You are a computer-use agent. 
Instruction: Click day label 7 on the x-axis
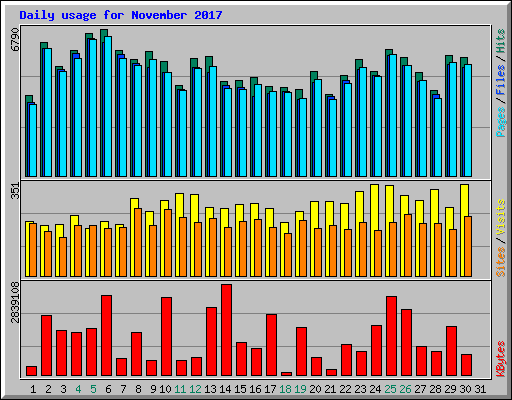(x=123, y=389)
